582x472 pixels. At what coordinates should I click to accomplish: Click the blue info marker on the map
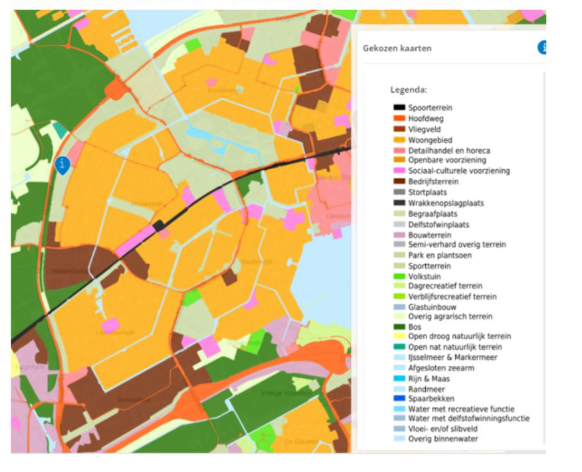tap(62, 165)
